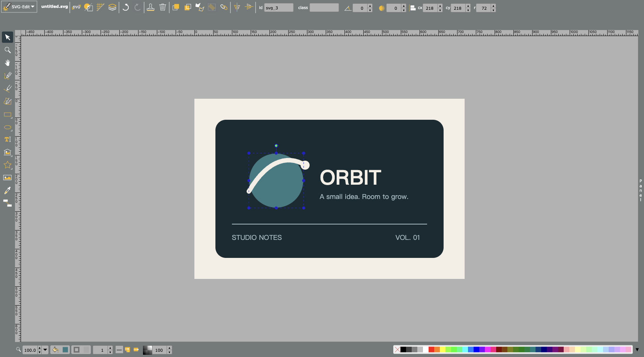Choose the Select (arrow) tool

tap(8, 37)
